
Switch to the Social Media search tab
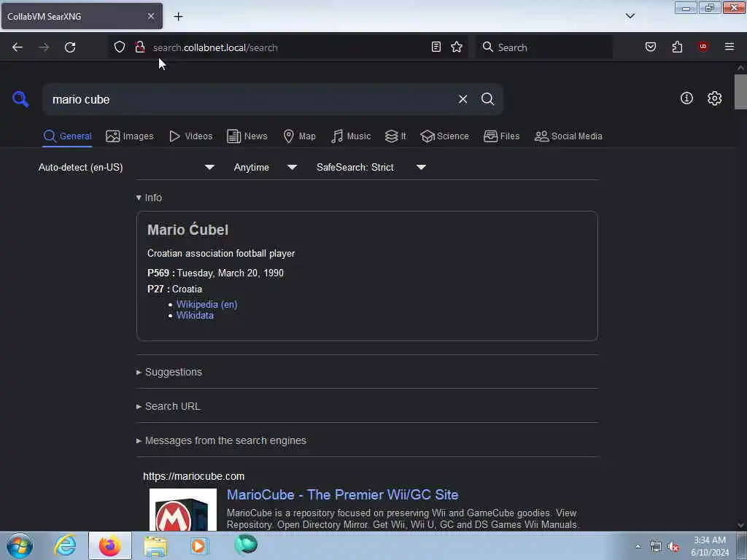(x=568, y=136)
